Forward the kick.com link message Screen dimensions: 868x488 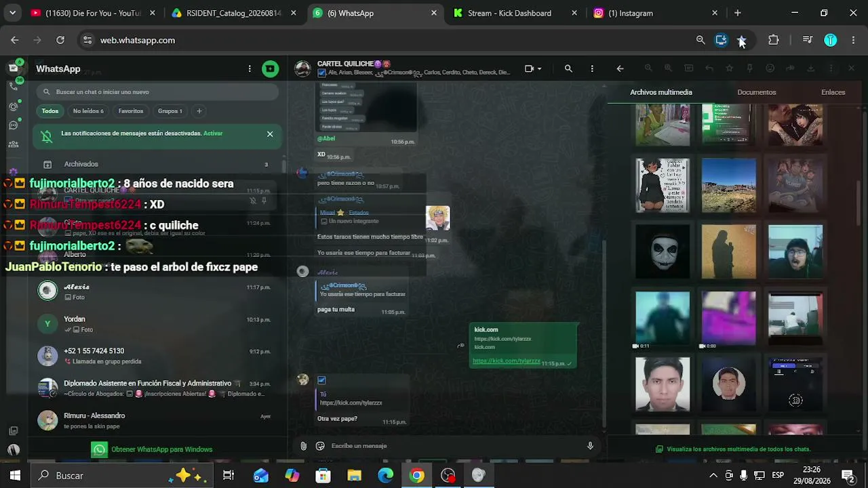pyautogui.click(x=460, y=346)
